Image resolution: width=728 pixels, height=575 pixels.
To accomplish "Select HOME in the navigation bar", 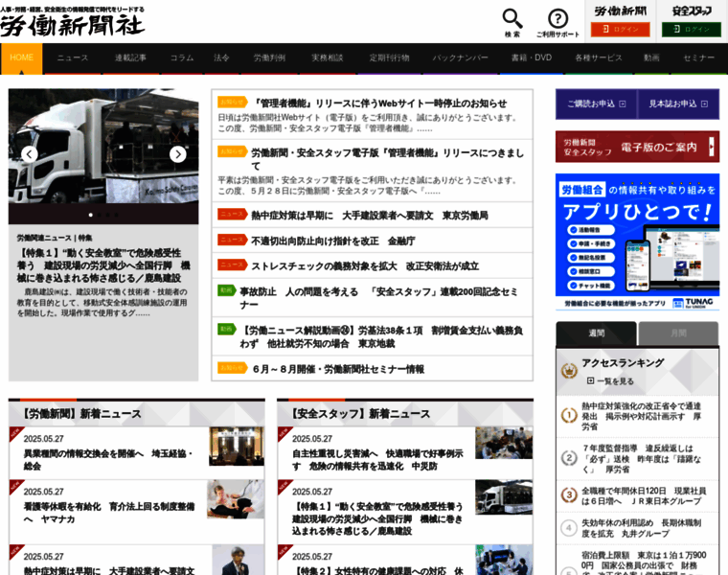I will pyautogui.click(x=21, y=58).
